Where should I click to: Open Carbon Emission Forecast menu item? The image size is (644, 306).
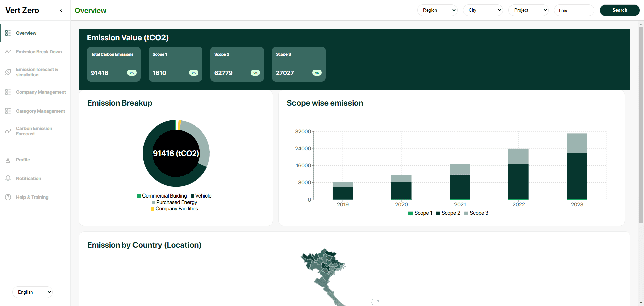(34, 131)
